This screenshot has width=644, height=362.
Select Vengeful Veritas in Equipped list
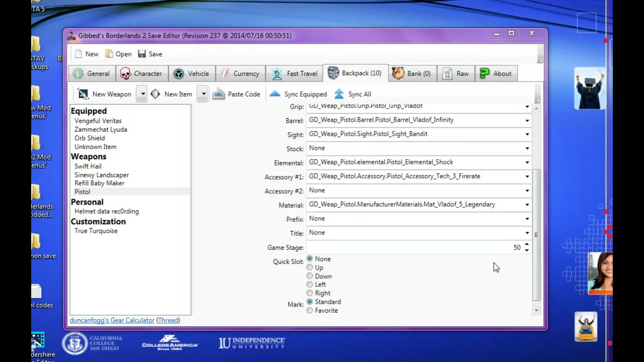coord(98,121)
